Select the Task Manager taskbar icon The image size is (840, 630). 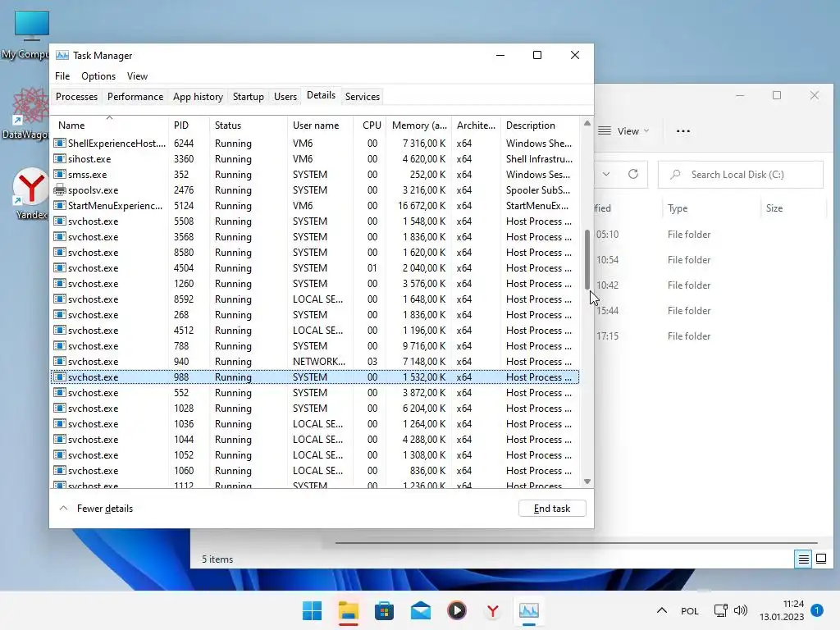[529, 610]
